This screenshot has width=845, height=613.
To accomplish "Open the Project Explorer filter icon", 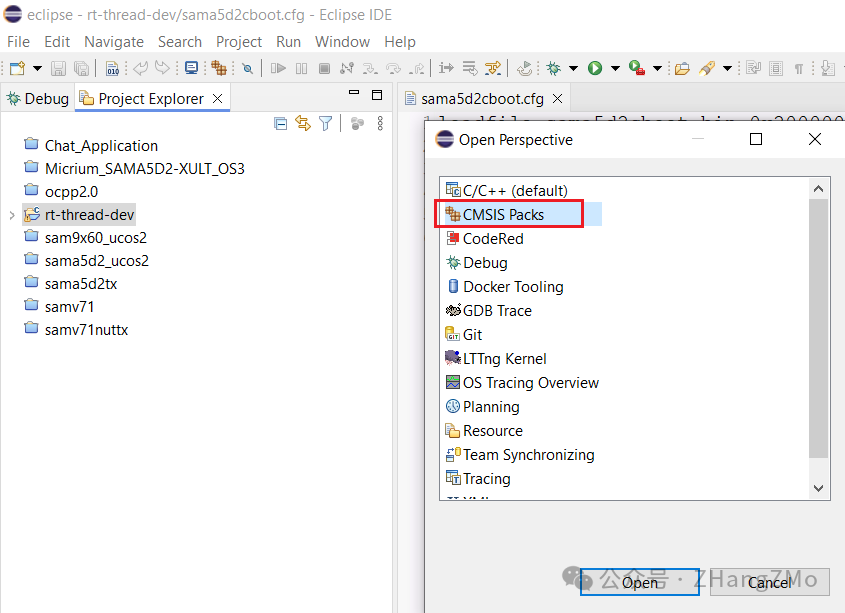I will pos(325,124).
